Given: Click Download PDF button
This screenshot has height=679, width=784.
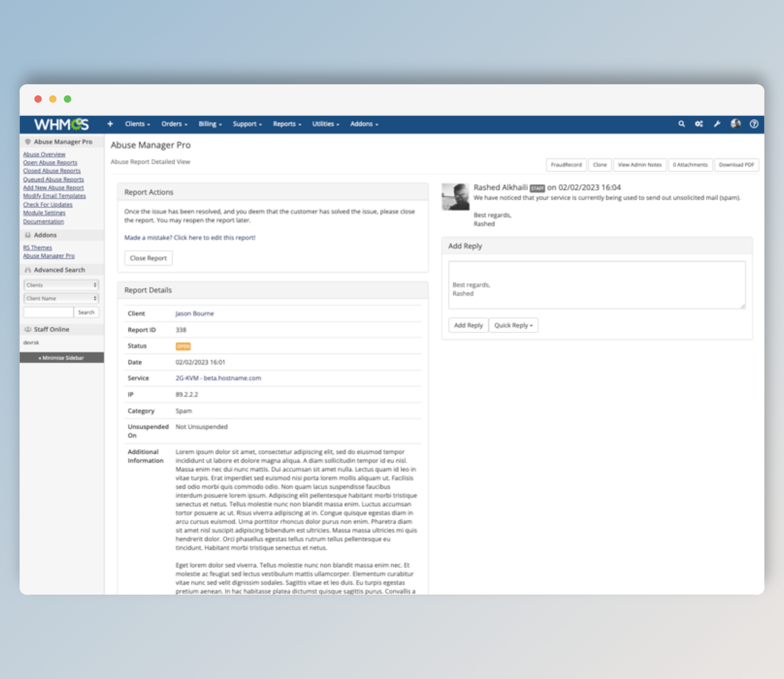Looking at the screenshot, I should (x=736, y=165).
